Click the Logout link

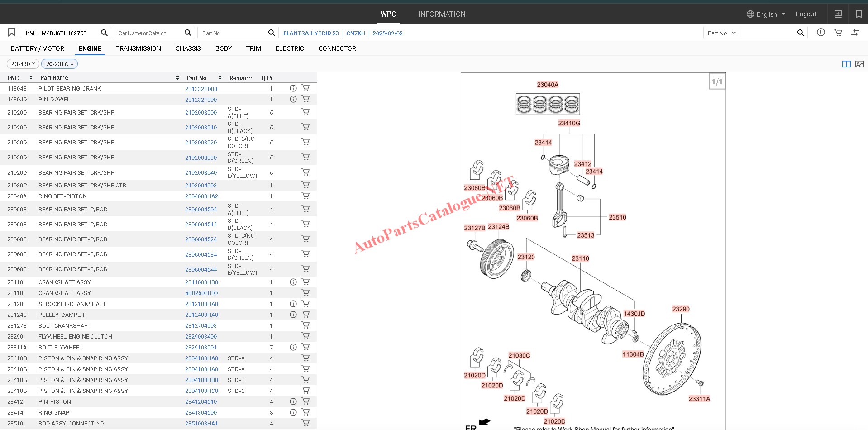(x=806, y=14)
